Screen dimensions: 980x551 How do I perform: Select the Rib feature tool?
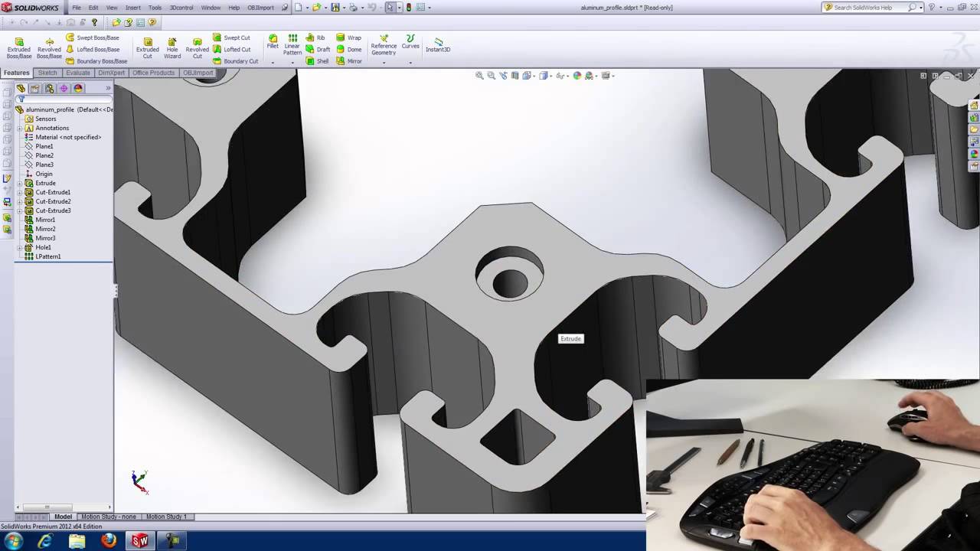click(315, 37)
